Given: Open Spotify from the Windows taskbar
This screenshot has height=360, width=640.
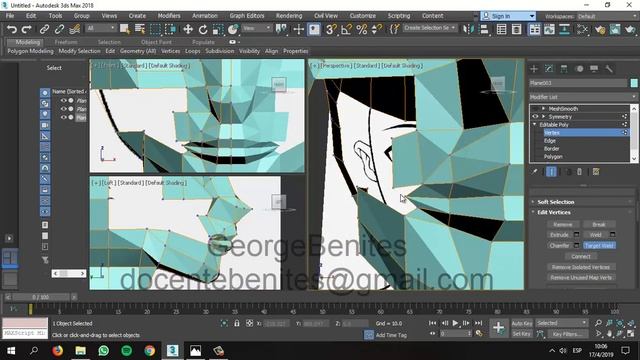Looking at the screenshot, I should 127,351.
